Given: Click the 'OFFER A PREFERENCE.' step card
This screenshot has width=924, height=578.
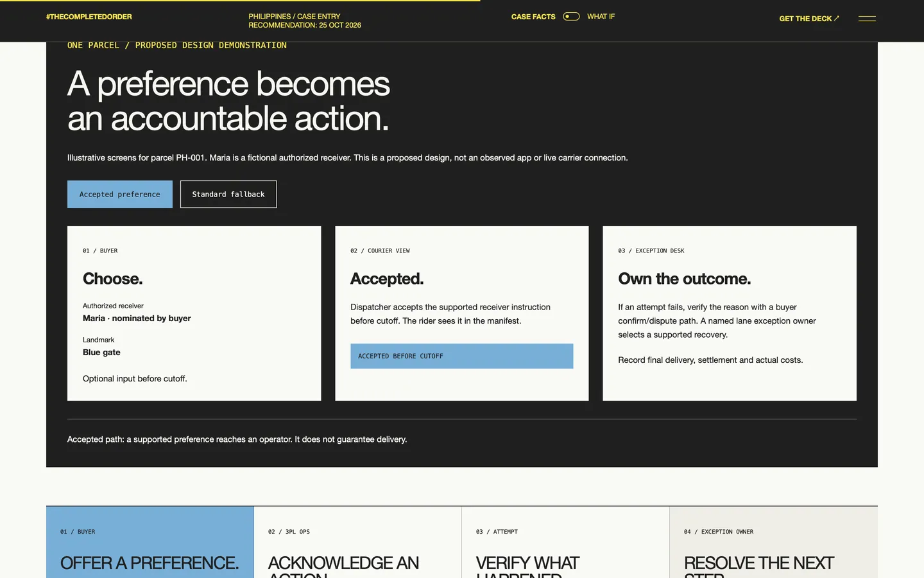Looking at the screenshot, I should click(150, 542).
